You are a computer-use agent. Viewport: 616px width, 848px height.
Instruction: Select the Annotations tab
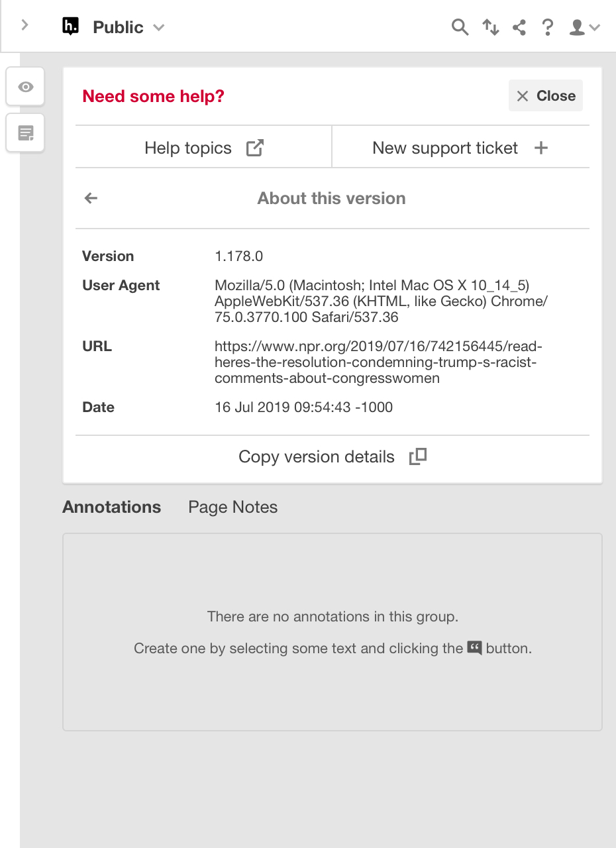pos(111,507)
